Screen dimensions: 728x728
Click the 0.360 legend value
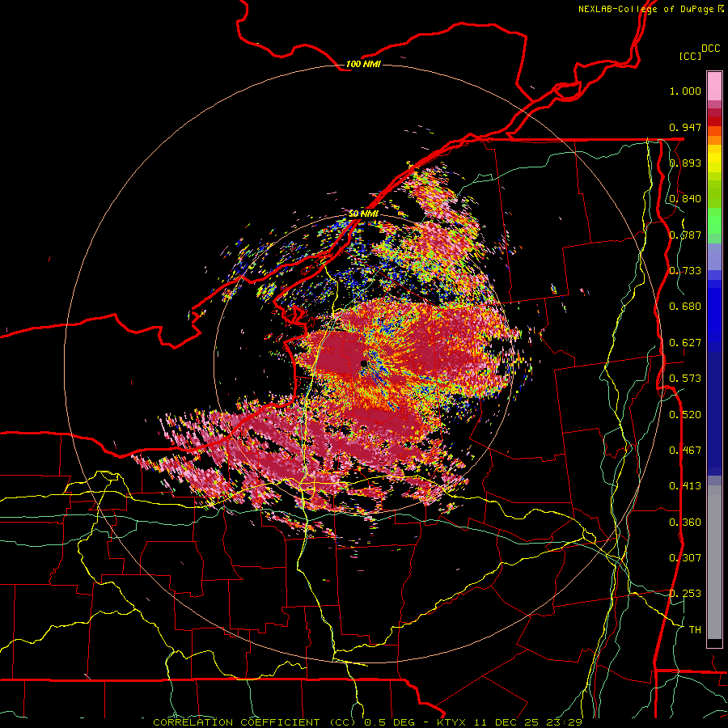point(685,523)
